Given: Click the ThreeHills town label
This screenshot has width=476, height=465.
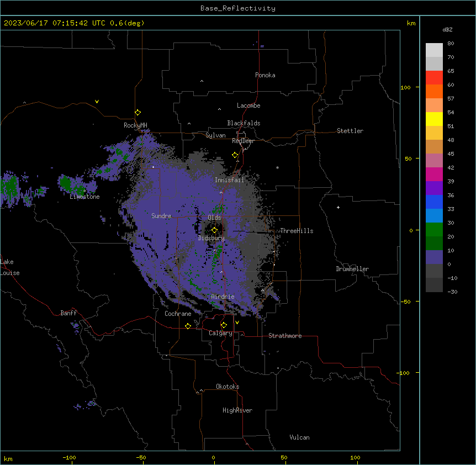Looking at the screenshot, I should pos(297,231).
